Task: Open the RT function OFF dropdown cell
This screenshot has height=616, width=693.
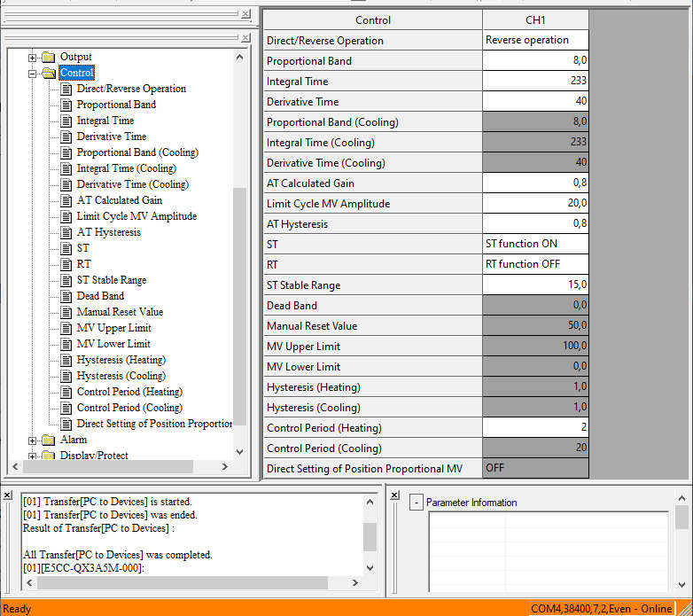Action: (535, 264)
